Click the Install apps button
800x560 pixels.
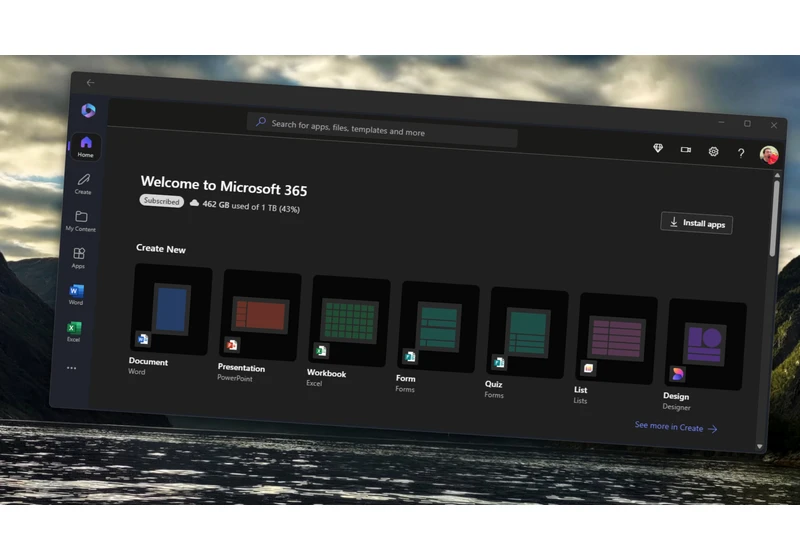point(696,223)
